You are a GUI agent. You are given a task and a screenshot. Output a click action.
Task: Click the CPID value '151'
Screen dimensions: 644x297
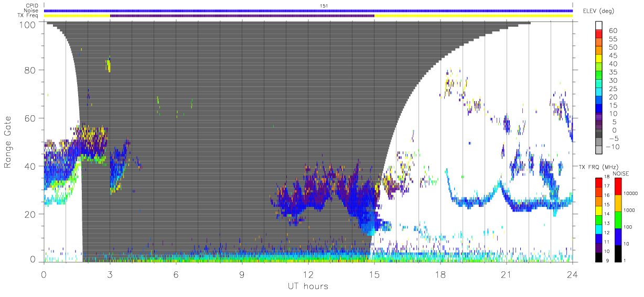pos(324,6)
